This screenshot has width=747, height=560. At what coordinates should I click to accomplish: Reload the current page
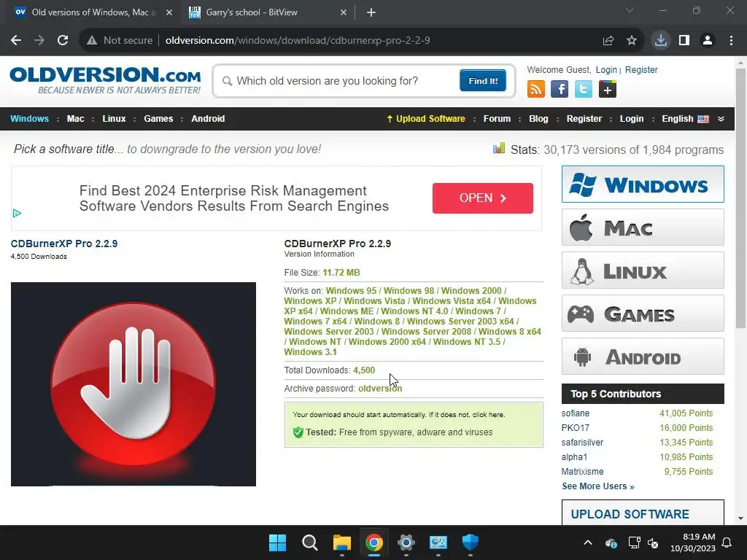(63, 41)
